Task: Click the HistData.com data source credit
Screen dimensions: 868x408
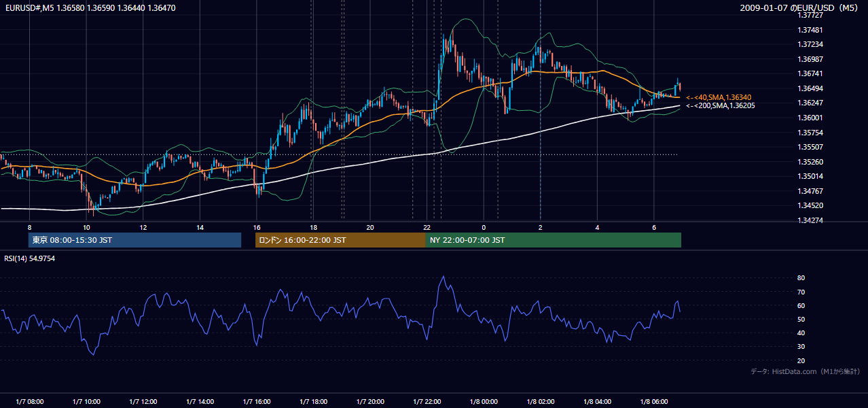Action: (806, 371)
